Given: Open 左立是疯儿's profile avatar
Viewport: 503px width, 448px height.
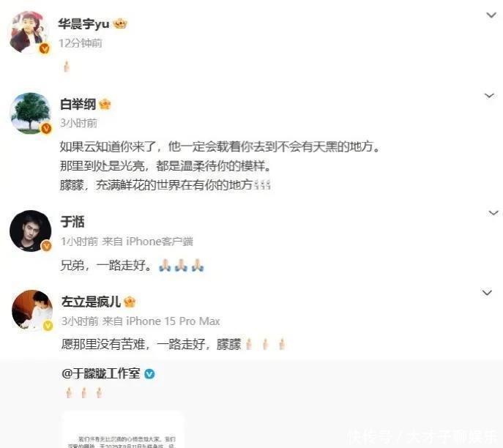Looking at the screenshot, I should (32, 310).
